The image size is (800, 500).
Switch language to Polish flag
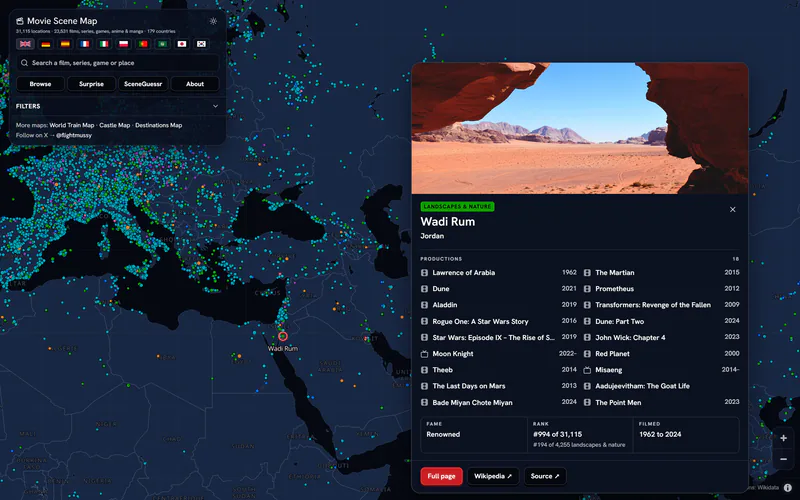coord(123,44)
